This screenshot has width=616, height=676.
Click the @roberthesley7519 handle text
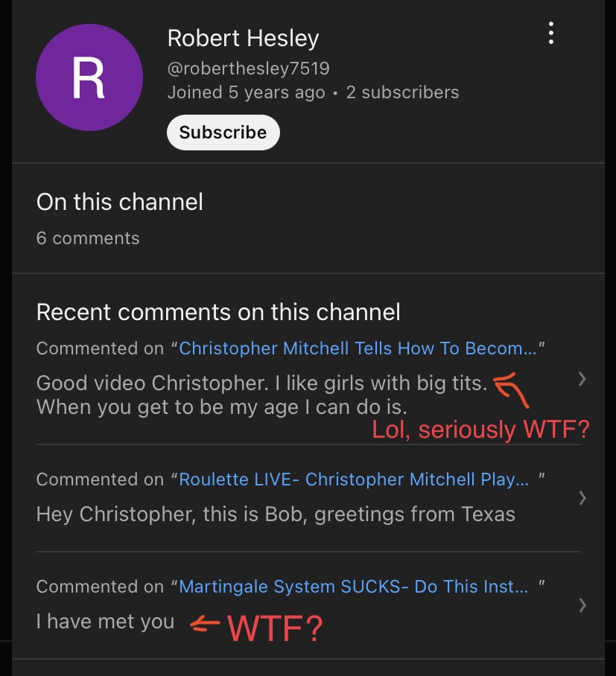[x=249, y=68]
